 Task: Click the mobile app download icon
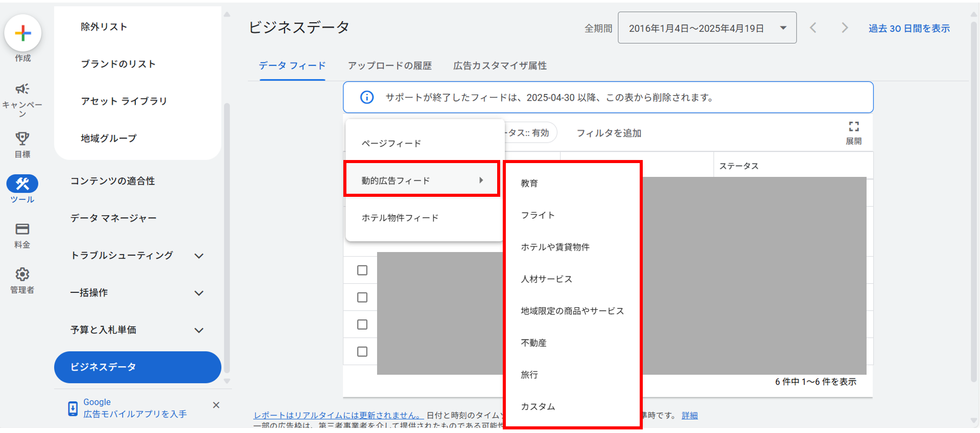coord(73,408)
